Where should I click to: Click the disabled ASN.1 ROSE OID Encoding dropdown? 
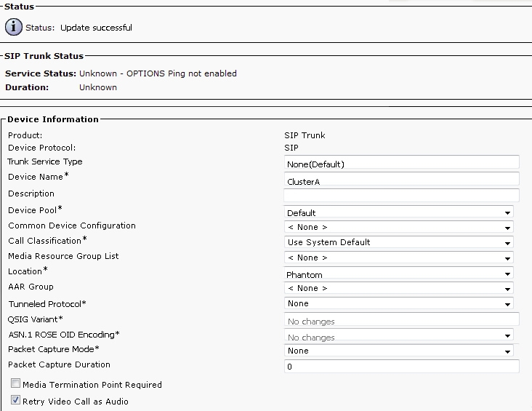[x=399, y=337]
